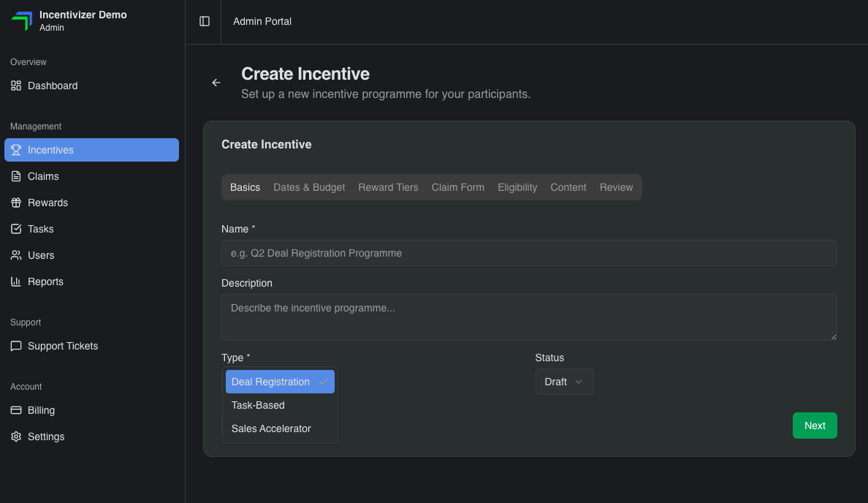Click the 'Name *' field label
868x503 pixels.
click(x=238, y=230)
